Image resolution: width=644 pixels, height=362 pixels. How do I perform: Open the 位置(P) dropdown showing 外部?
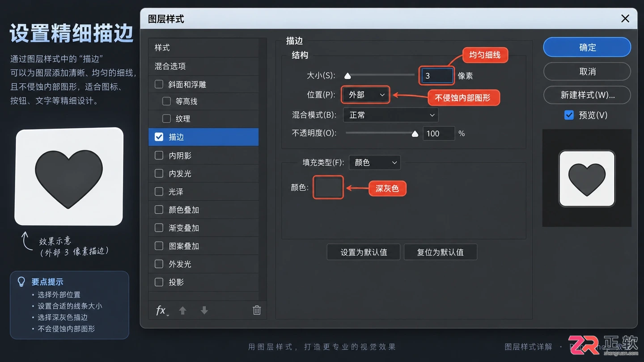click(365, 95)
